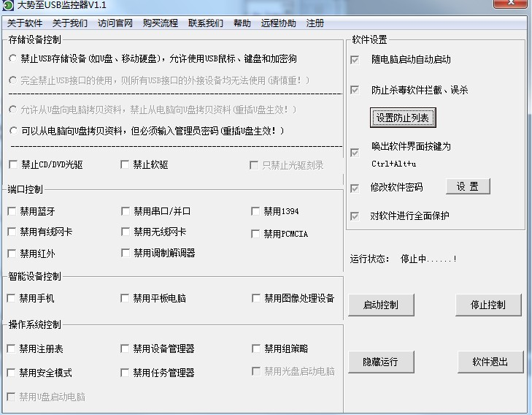This screenshot has width=532, height=415.
Task: Select the 禁止USB存储设备 radio option
Action: (x=13, y=58)
